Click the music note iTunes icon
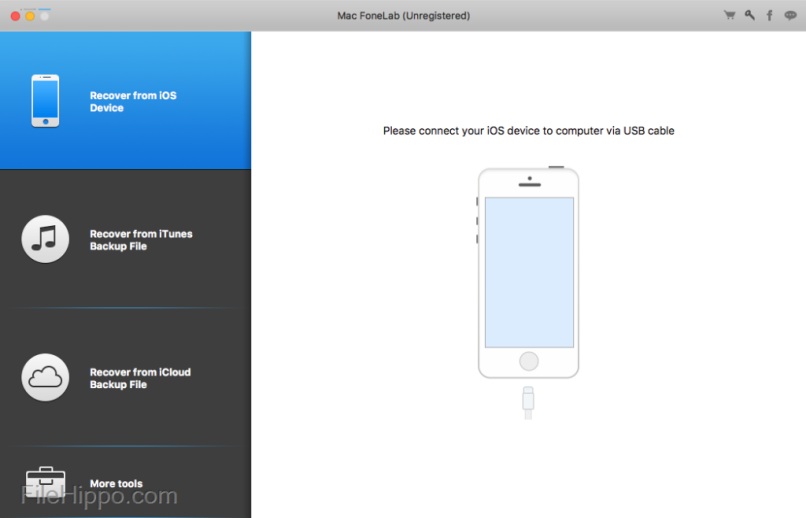The width and height of the screenshot is (806, 518). 45,239
